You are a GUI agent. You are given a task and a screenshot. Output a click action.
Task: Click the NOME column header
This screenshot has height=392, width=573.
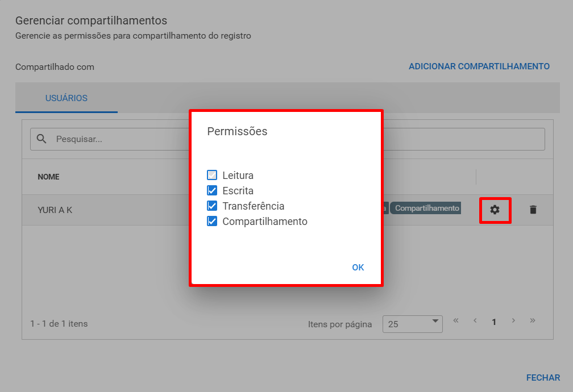point(49,177)
